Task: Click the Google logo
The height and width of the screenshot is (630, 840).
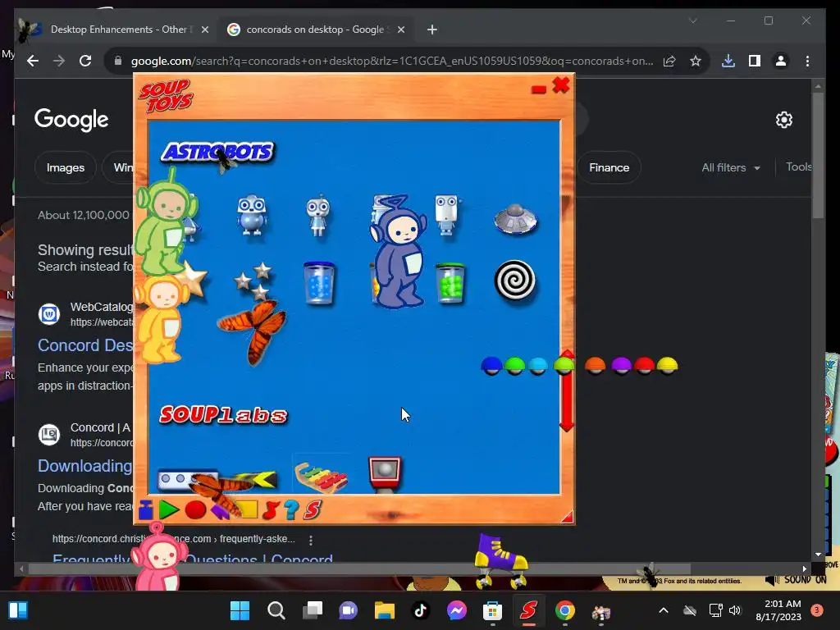Action: click(71, 120)
